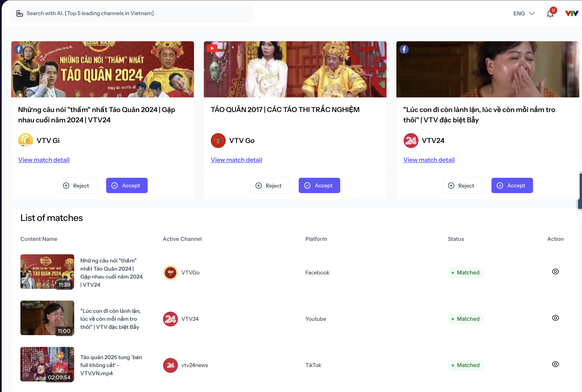Accept the VTV24 đặc biệt match
Screen dimensions: 582x392
(x=512, y=185)
